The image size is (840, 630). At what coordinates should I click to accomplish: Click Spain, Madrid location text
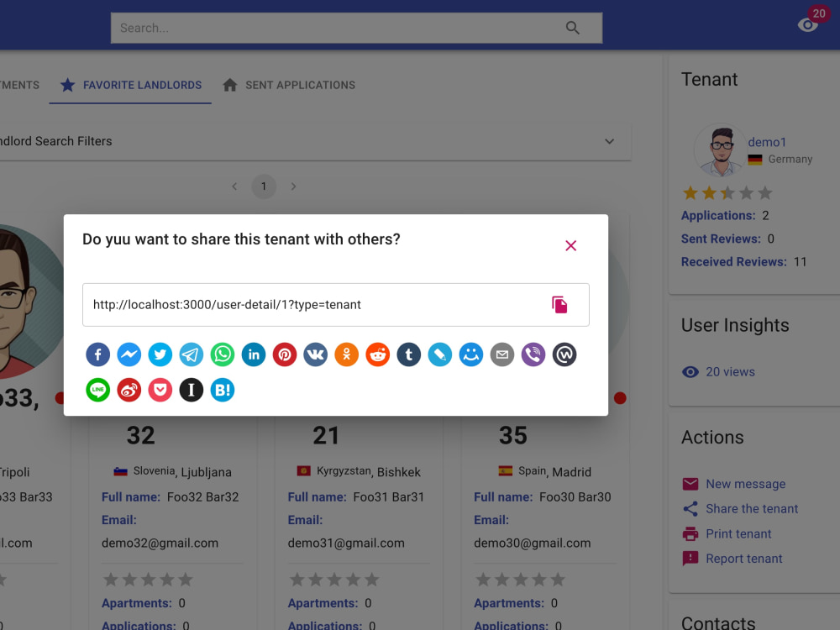pos(554,471)
